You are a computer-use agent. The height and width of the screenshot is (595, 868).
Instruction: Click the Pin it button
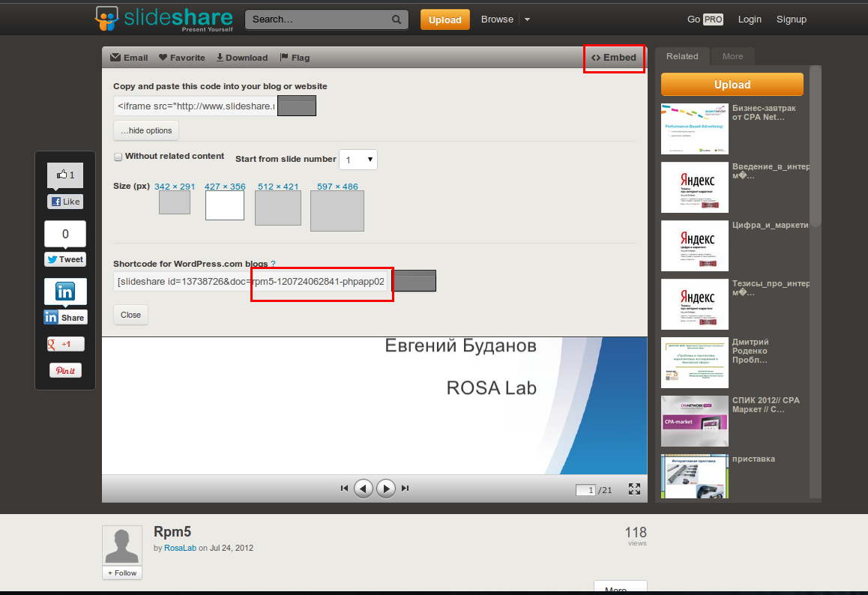[x=65, y=370]
